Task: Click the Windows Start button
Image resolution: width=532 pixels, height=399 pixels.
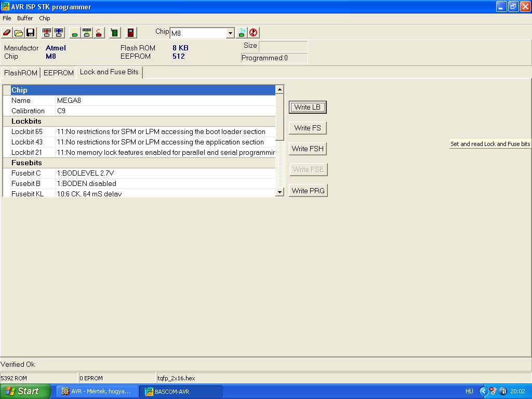Action: [25, 391]
